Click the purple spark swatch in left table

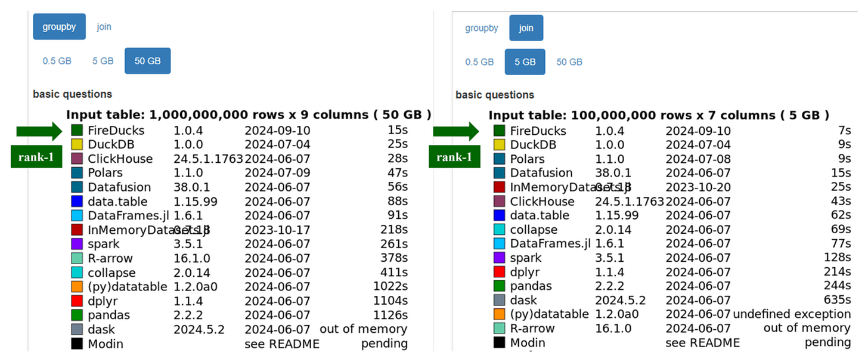(x=77, y=244)
